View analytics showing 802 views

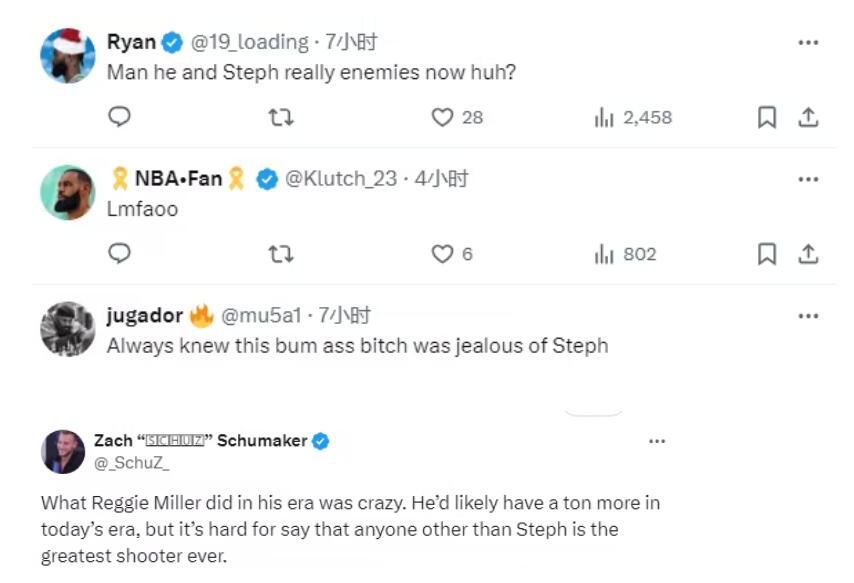pyautogui.click(x=604, y=254)
